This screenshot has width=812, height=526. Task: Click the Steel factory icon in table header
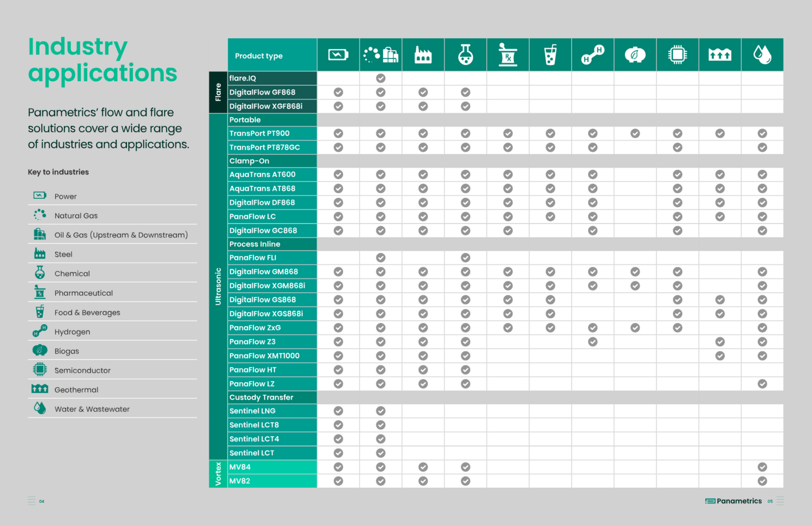point(423,55)
